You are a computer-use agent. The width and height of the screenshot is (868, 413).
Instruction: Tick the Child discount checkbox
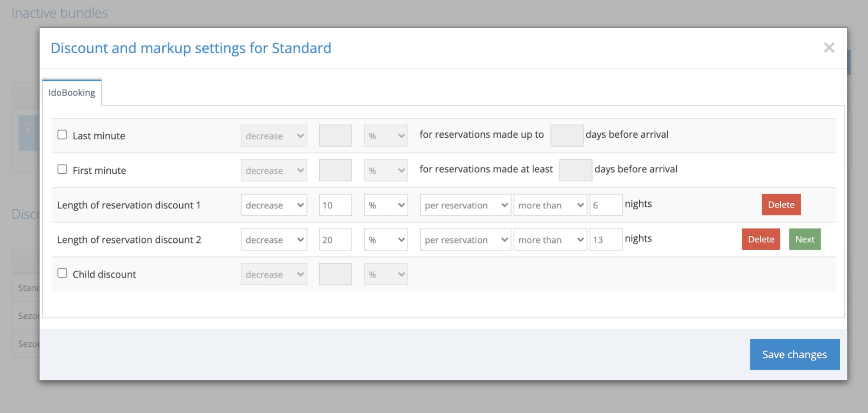pyautogui.click(x=63, y=273)
